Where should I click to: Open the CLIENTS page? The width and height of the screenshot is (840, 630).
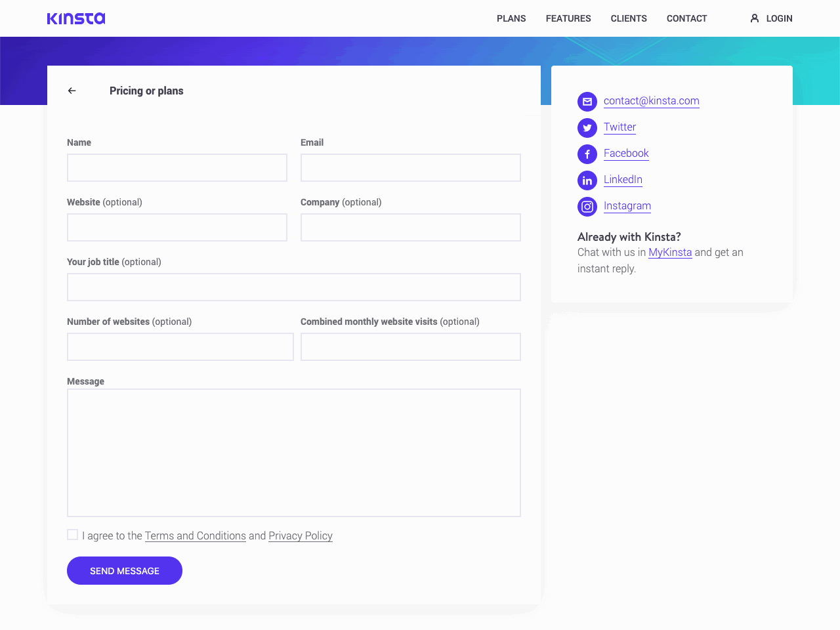(x=629, y=18)
